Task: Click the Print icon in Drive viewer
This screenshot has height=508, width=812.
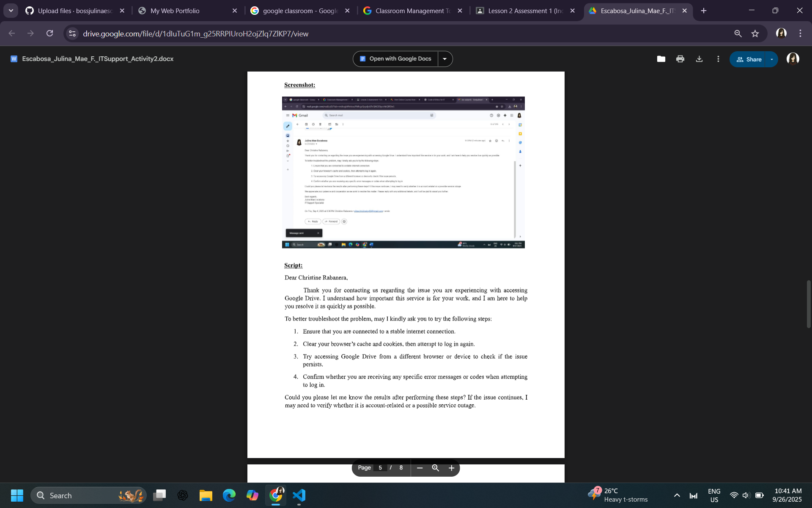Action: pyautogui.click(x=680, y=59)
